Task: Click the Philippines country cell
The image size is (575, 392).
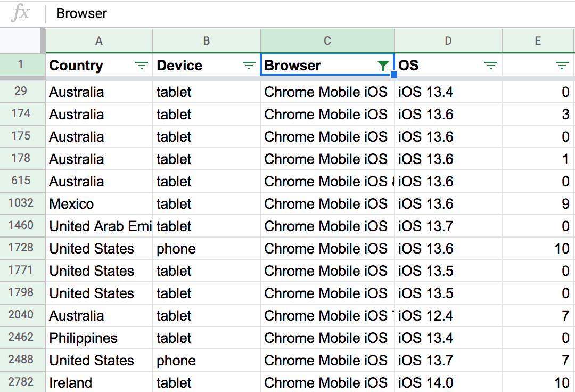Action: pos(99,338)
